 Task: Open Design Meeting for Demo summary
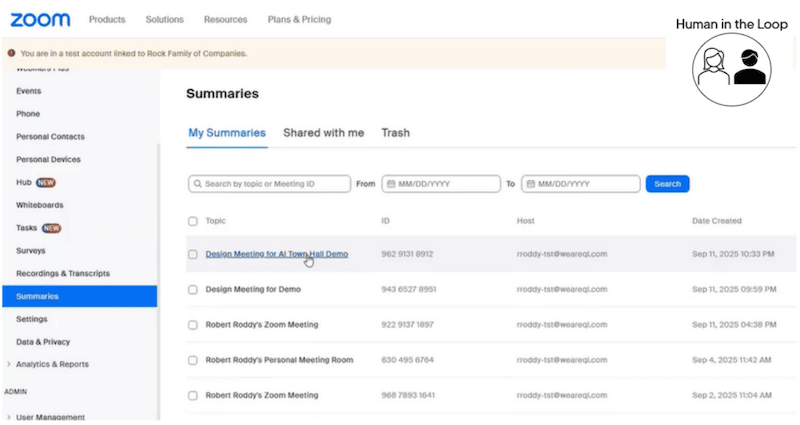tap(253, 289)
